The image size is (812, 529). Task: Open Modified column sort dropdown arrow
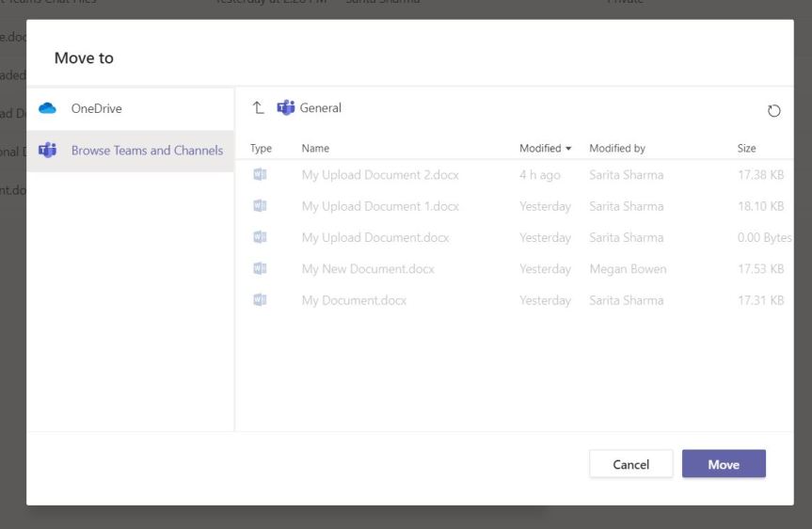568,149
